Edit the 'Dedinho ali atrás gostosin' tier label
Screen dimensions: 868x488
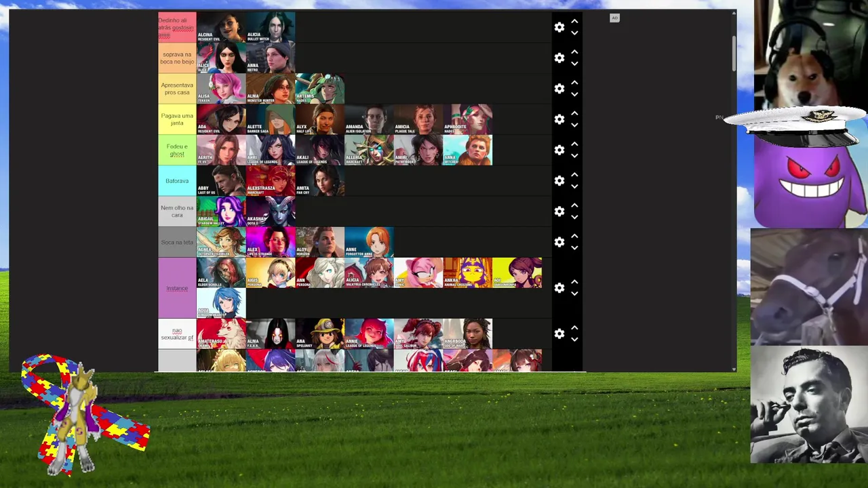click(177, 27)
